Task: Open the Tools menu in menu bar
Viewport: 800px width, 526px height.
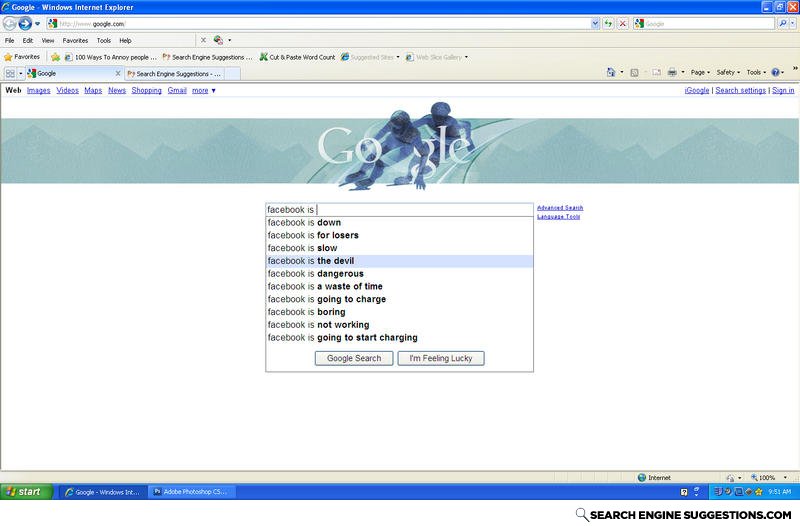Action: coord(104,40)
